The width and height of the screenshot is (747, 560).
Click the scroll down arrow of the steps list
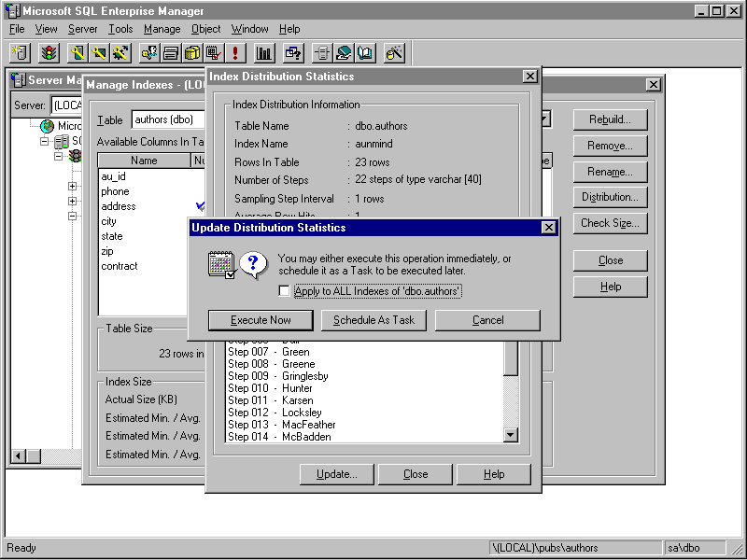511,434
